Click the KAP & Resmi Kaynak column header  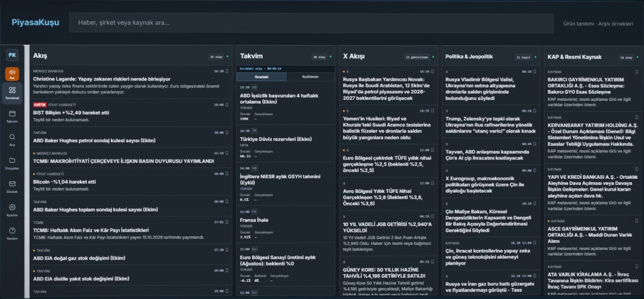574,57
